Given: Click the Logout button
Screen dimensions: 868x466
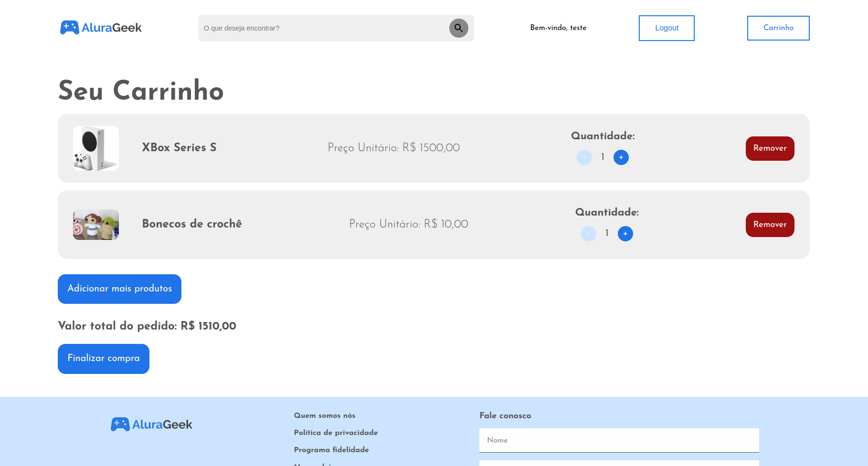Looking at the screenshot, I should [667, 28].
